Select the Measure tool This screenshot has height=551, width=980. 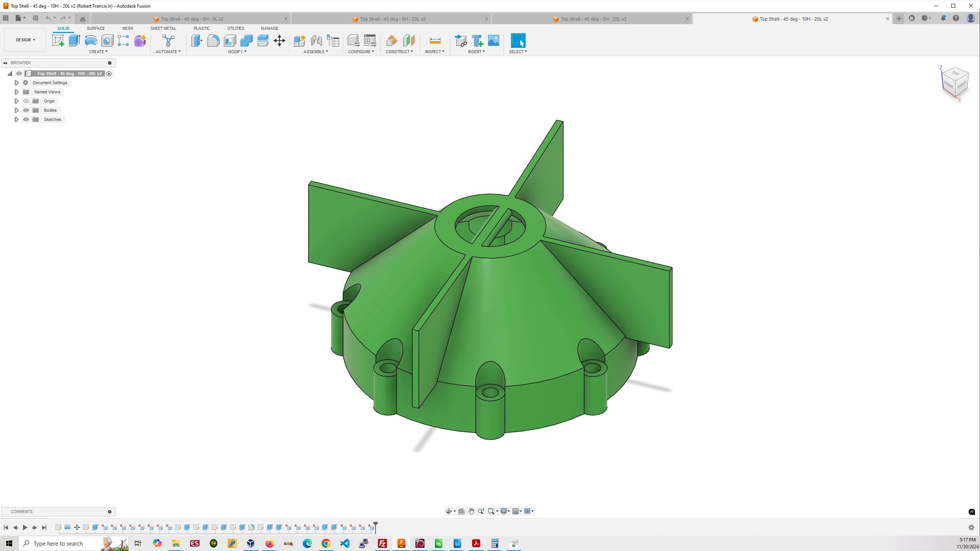435,41
